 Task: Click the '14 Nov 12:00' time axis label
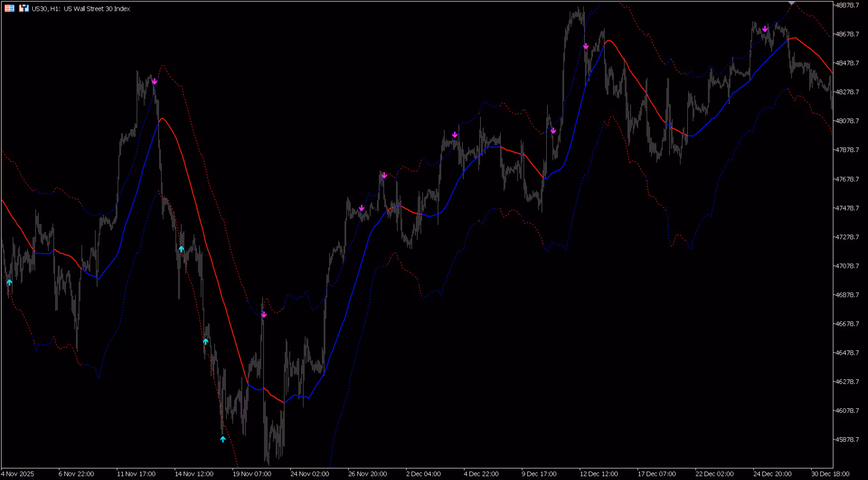[194, 474]
